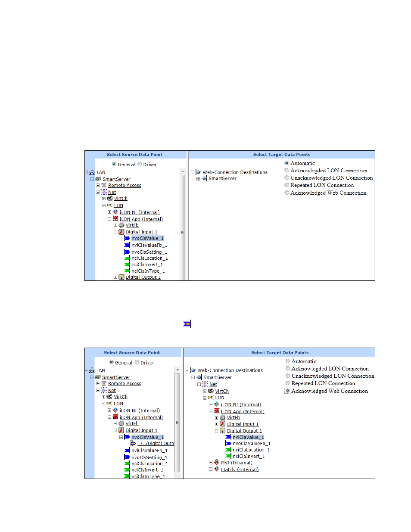Click the VirtCh channel icon in upper dialog

pyautogui.click(x=110, y=199)
